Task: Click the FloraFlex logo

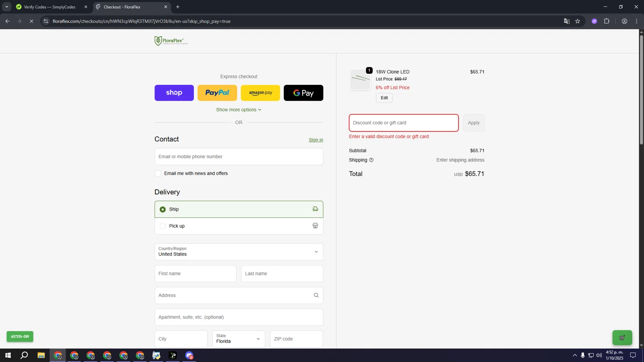Action: (x=171, y=41)
